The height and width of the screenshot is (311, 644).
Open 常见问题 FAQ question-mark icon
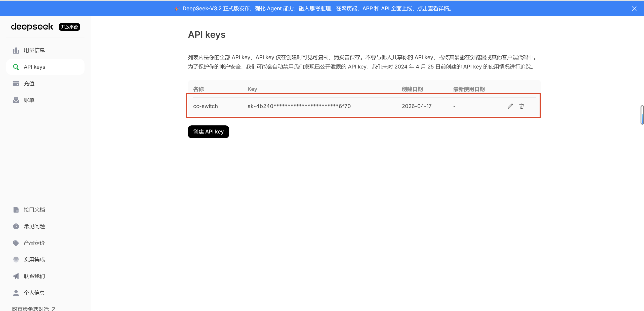pos(16,226)
